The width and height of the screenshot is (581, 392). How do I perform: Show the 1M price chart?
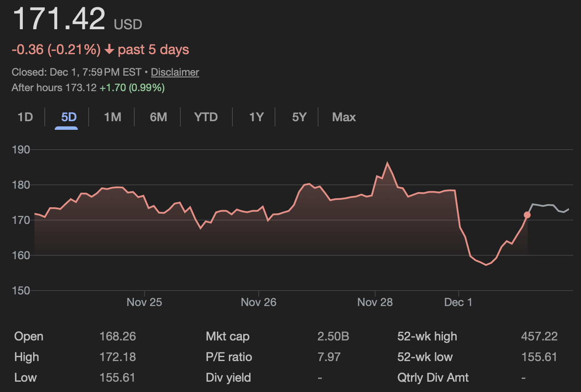[112, 117]
